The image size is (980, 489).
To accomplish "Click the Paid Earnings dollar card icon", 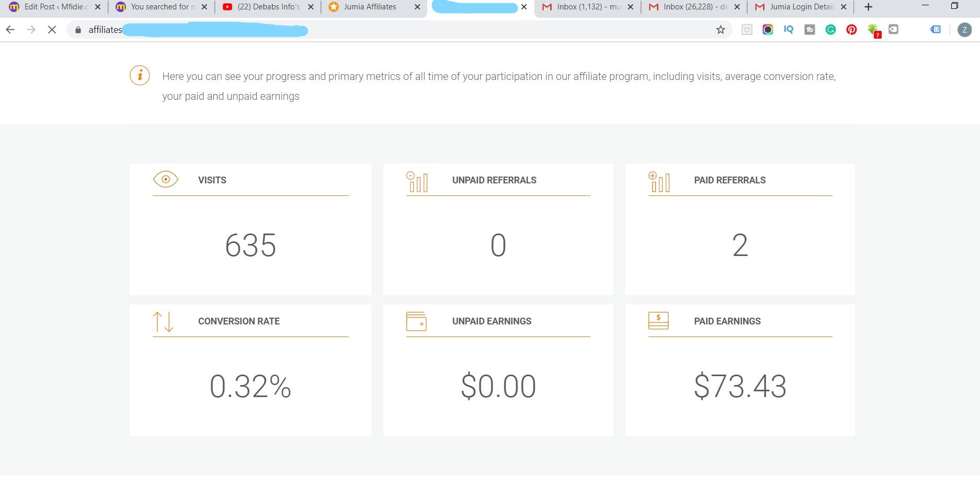I will pyautogui.click(x=658, y=321).
